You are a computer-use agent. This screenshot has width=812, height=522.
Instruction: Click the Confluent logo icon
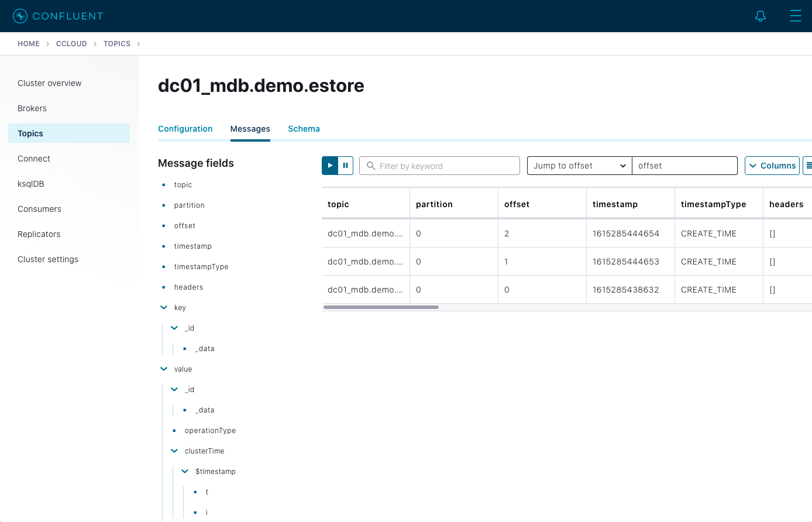coord(20,16)
